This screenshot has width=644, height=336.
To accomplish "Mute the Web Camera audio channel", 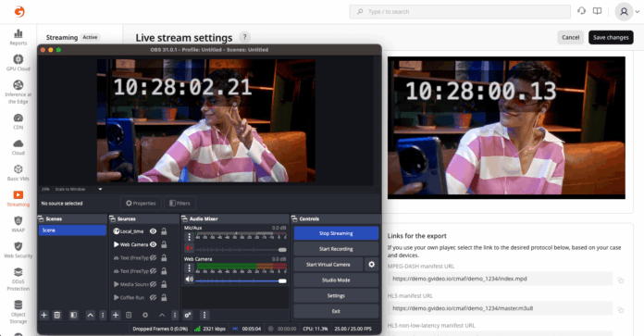I will tap(189, 280).
